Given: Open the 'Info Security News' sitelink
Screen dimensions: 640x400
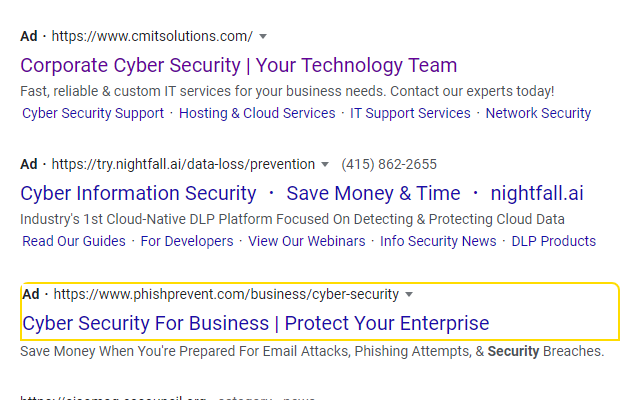Looking at the screenshot, I should (438, 241).
